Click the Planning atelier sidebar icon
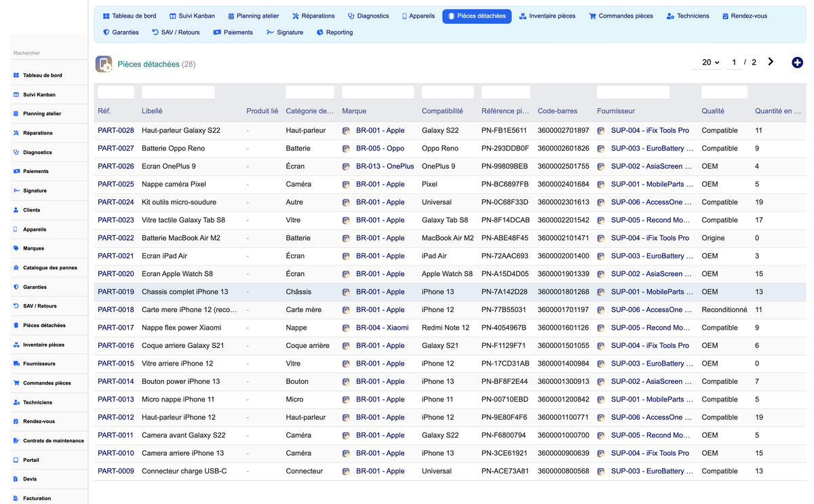The width and height of the screenshot is (814, 504). (x=16, y=114)
